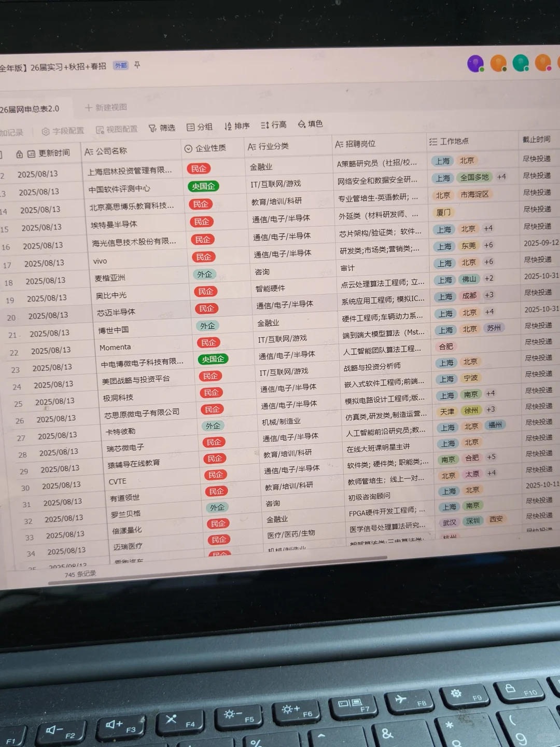The width and height of the screenshot is (560, 747).
Task: Select deadline cell 2025-09-12
Action: click(x=541, y=243)
